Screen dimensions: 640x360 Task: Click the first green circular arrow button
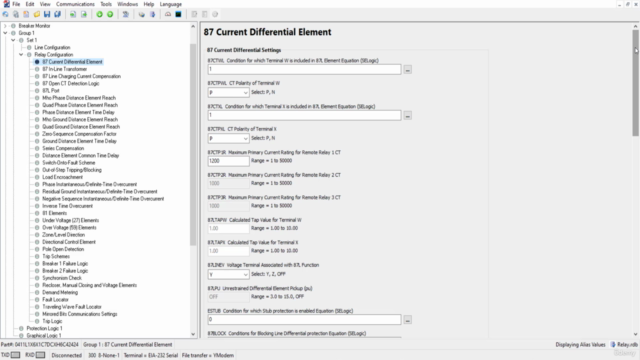click(99, 14)
